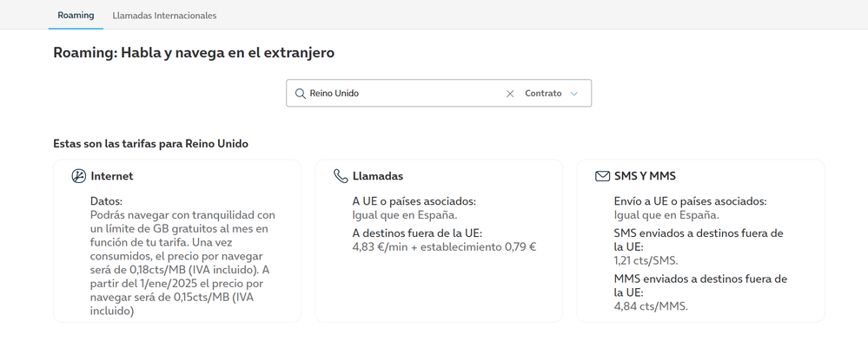Click 'Envío a UE o países asociados:' label

point(690,201)
